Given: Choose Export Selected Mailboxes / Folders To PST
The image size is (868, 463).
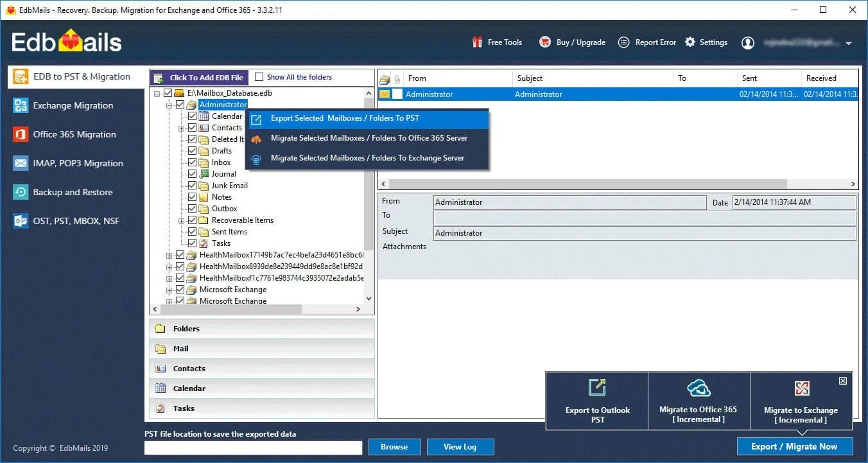Looking at the screenshot, I should coord(369,119).
